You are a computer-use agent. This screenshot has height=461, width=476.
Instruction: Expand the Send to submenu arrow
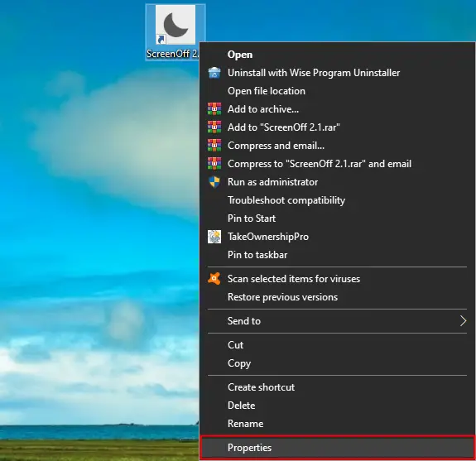(x=463, y=321)
